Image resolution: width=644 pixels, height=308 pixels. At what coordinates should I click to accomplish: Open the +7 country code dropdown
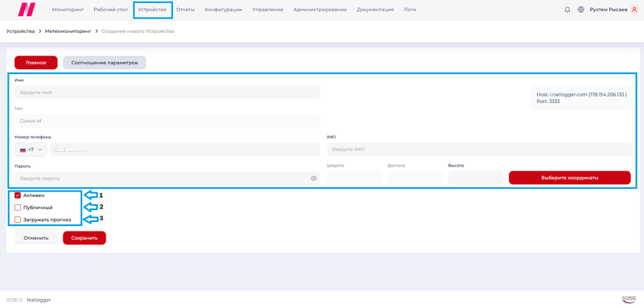point(31,150)
